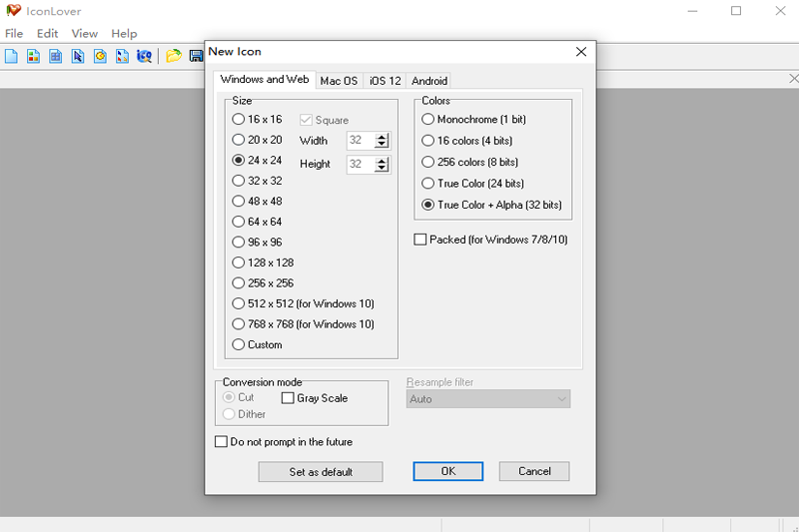Click the new document icon with blue grid
Image resolution: width=799 pixels, height=532 pixels.
click(56, 56)
